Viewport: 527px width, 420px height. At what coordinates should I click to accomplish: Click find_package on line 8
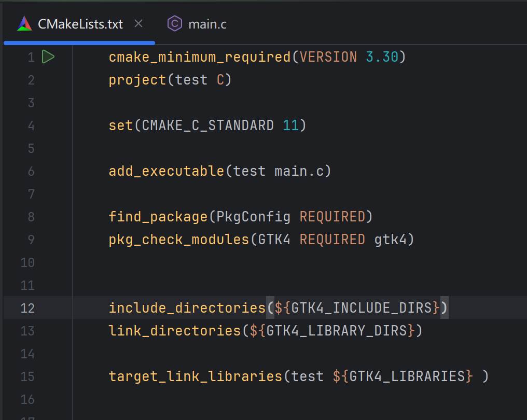[158, 217]
